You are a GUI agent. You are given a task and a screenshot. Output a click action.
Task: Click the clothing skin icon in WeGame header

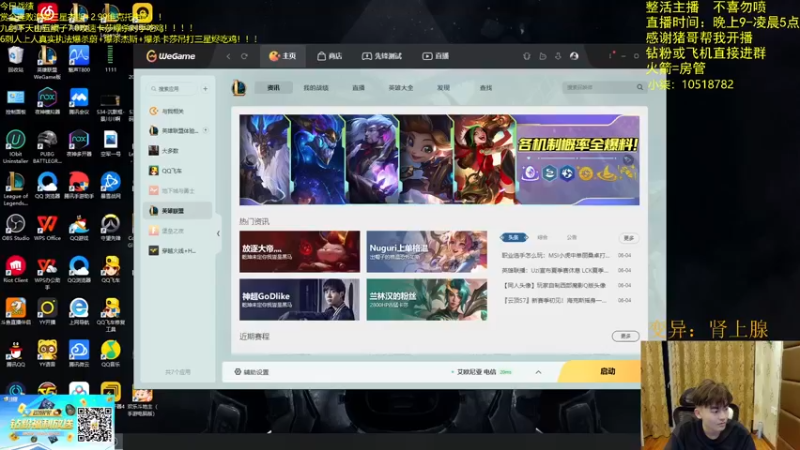[x=527, y=56]
